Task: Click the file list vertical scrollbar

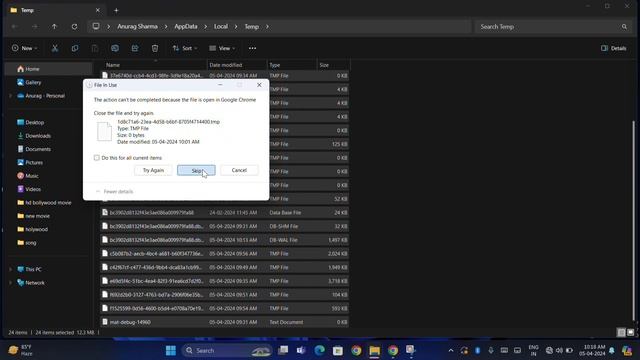Action: pyautogui.click(x=633, y=220)
